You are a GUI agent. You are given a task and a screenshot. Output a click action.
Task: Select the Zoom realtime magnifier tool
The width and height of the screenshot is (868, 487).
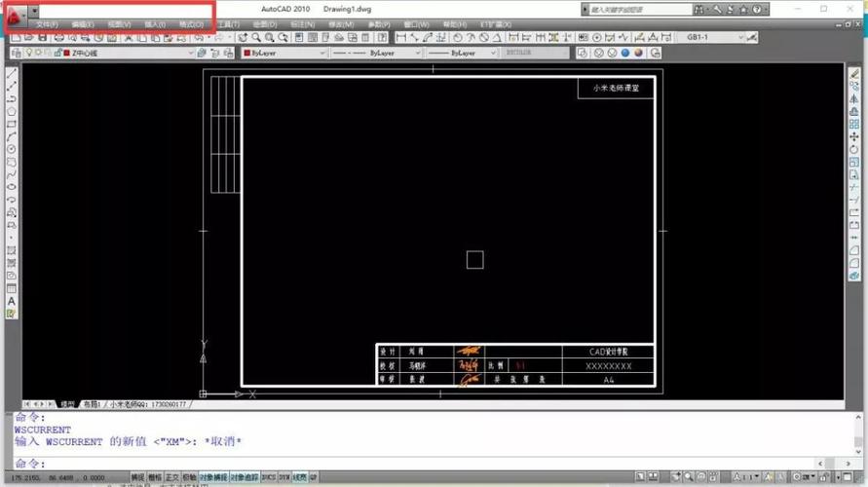pyautogui.click(x=256, y=38)
